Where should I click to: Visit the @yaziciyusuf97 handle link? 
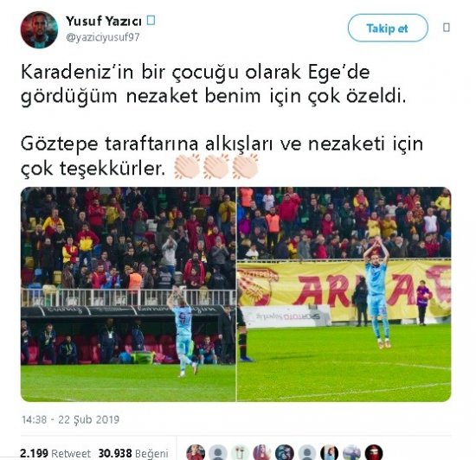(x=103, y=37)
